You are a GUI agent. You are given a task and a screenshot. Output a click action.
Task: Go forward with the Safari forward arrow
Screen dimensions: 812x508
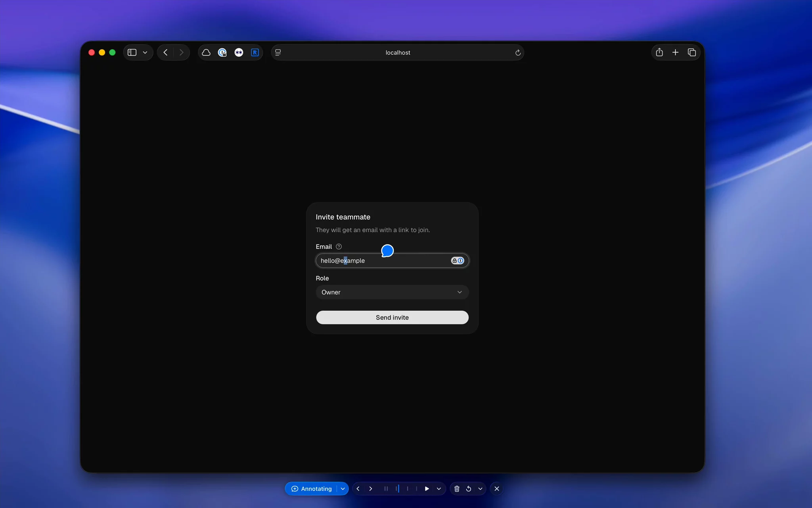click(182, 52)
